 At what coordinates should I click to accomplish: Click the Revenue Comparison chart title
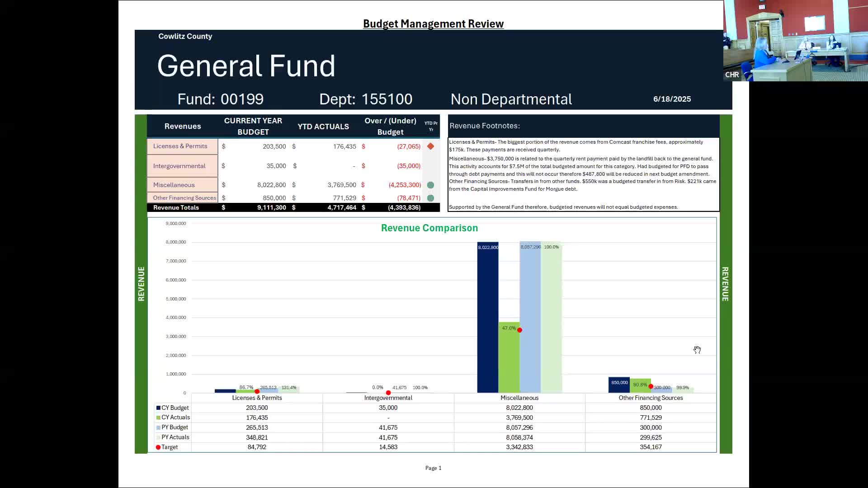click(429, 228)
